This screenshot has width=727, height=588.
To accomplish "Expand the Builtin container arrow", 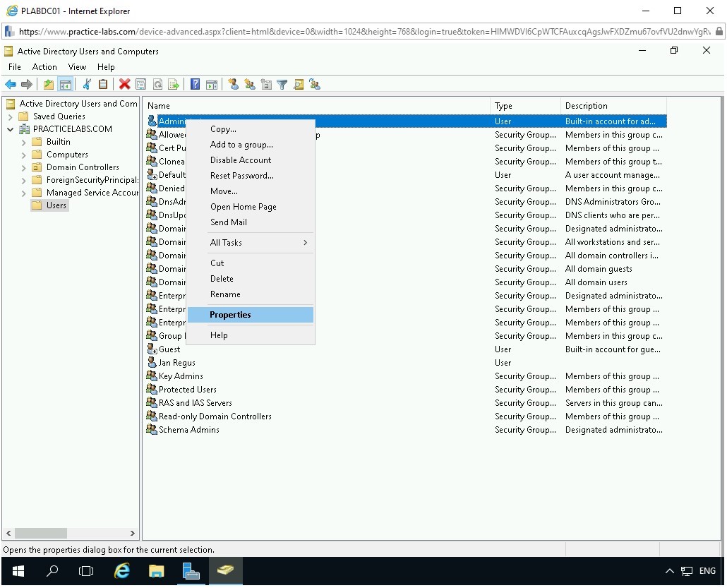I will (x=24, y=143).
